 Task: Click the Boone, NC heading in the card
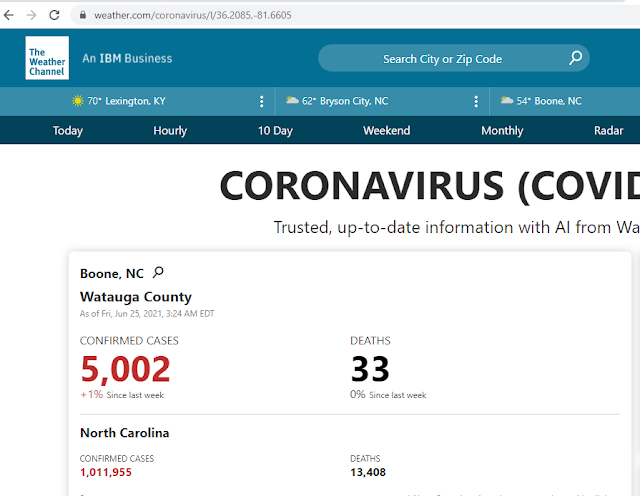(x=112, y=274)
